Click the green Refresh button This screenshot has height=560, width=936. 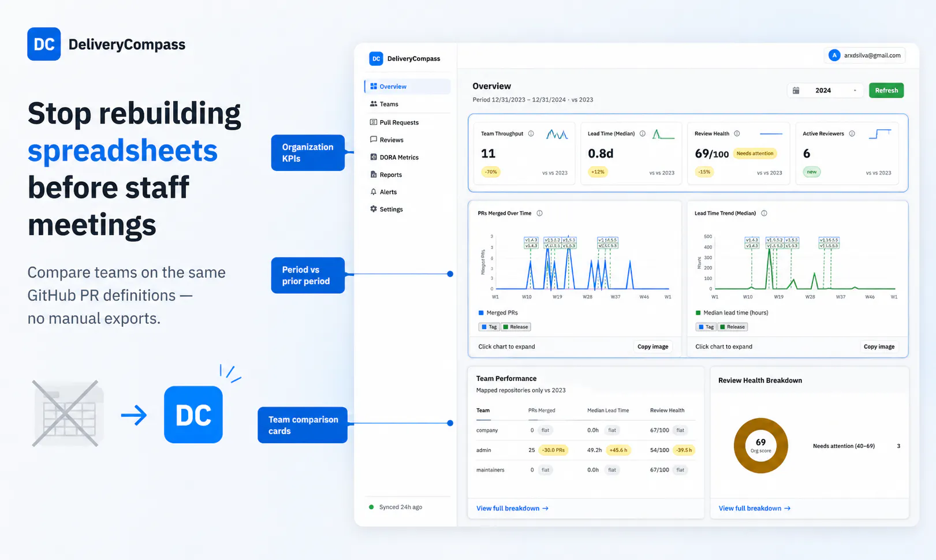pyautogui.click(x=886, y=91)
